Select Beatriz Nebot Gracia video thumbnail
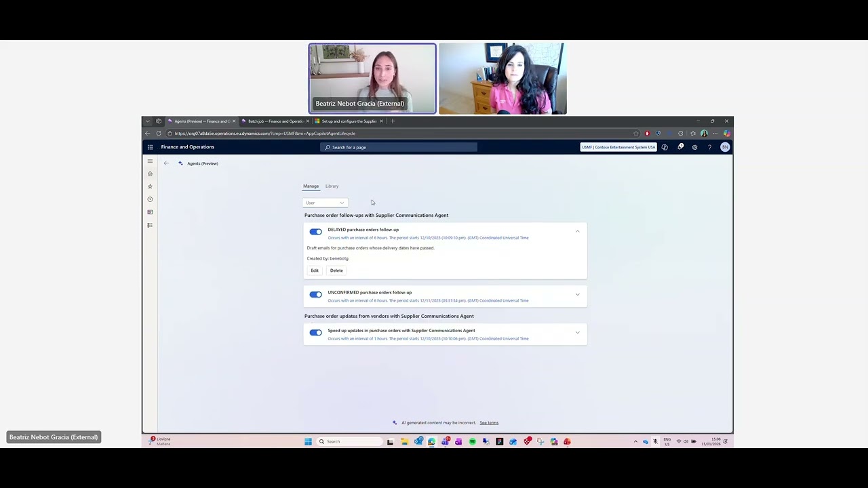 pos(372,79)
